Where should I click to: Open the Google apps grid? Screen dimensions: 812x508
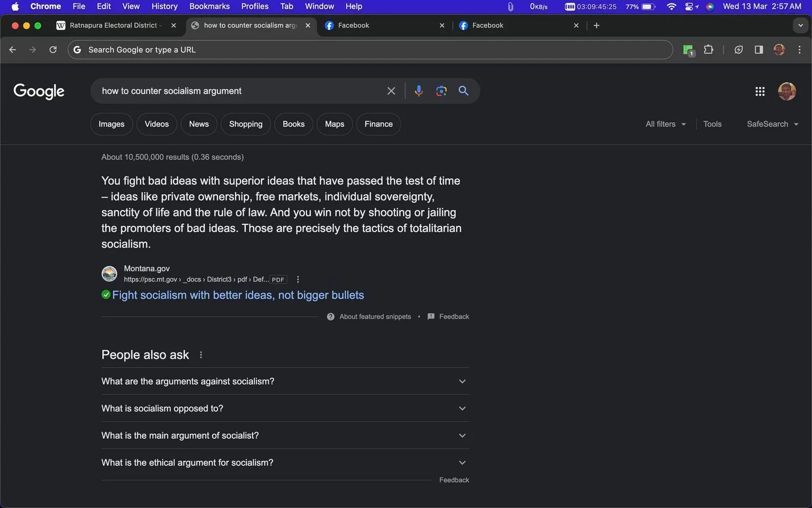pyautogui.click(x=760, y=92)
